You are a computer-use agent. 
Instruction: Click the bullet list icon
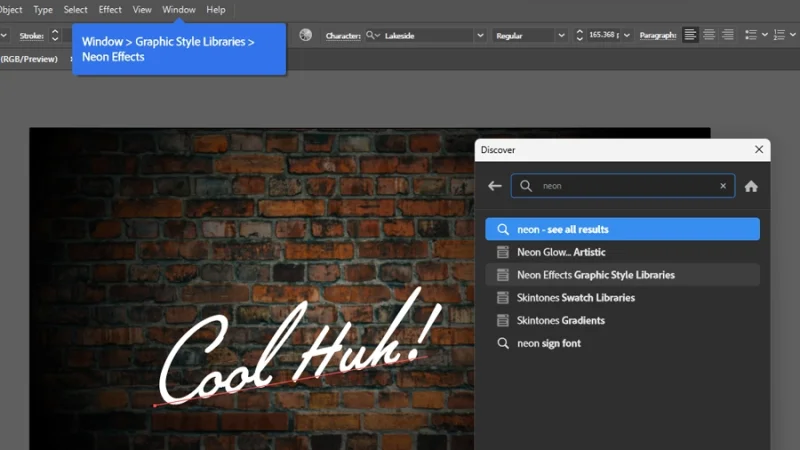point(751,35)
